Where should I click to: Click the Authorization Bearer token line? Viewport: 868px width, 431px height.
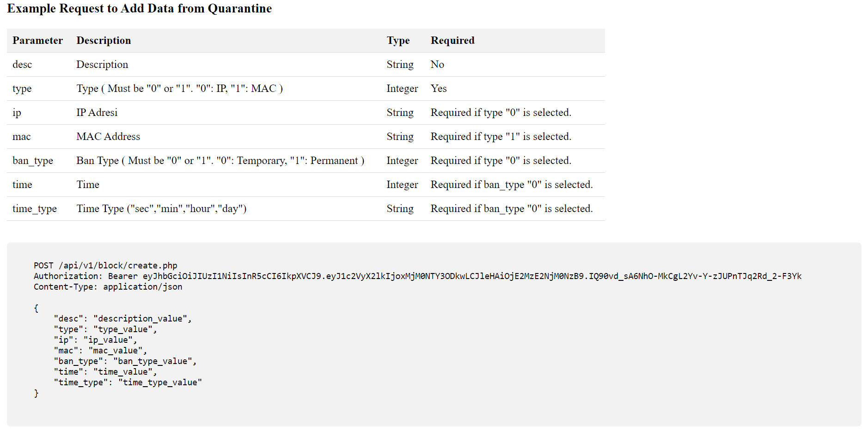coord(418,276)
